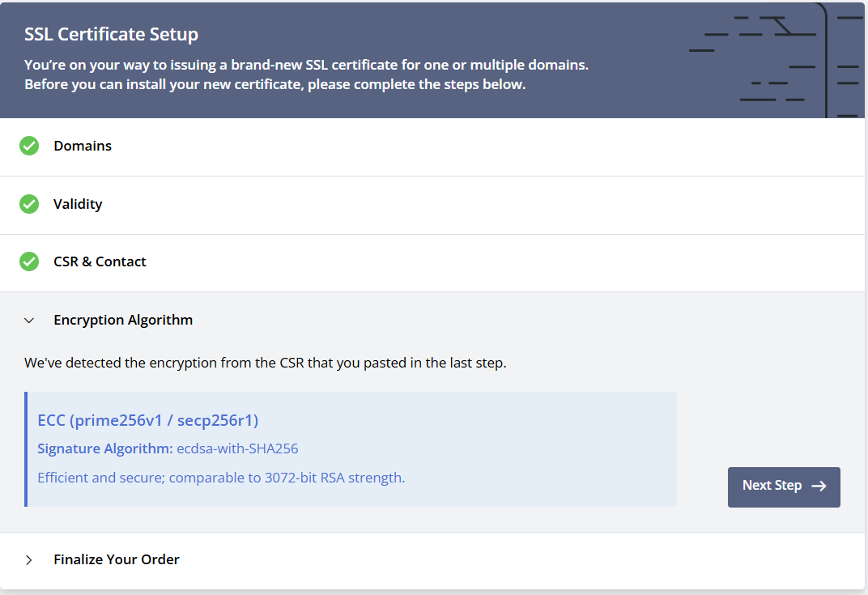Click the detected encryption from CSR message
Viewport: 868px width, 595px height.
click(265, 363)
